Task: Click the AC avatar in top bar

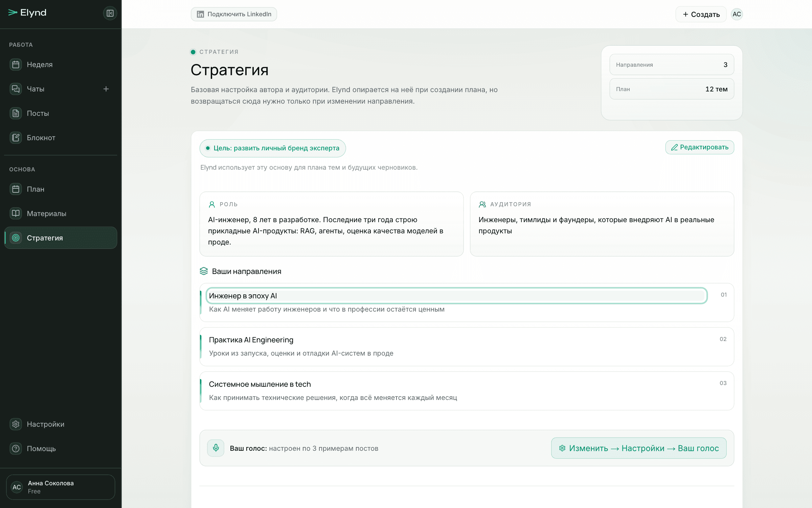Action: point(737,14)
